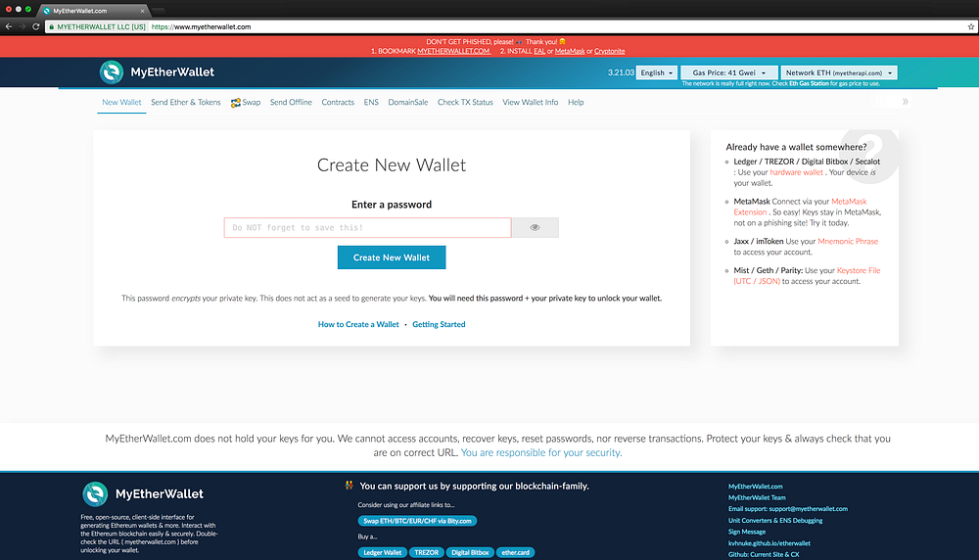The height and width of the screenshot is (560, 979).
Task: Open View Wallet Info tab
Action: (530, 103)
